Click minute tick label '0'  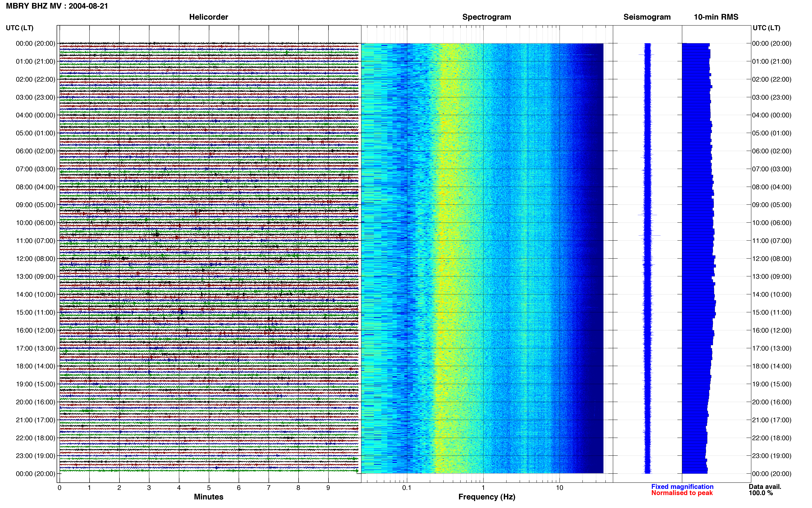tap(59, 488)
